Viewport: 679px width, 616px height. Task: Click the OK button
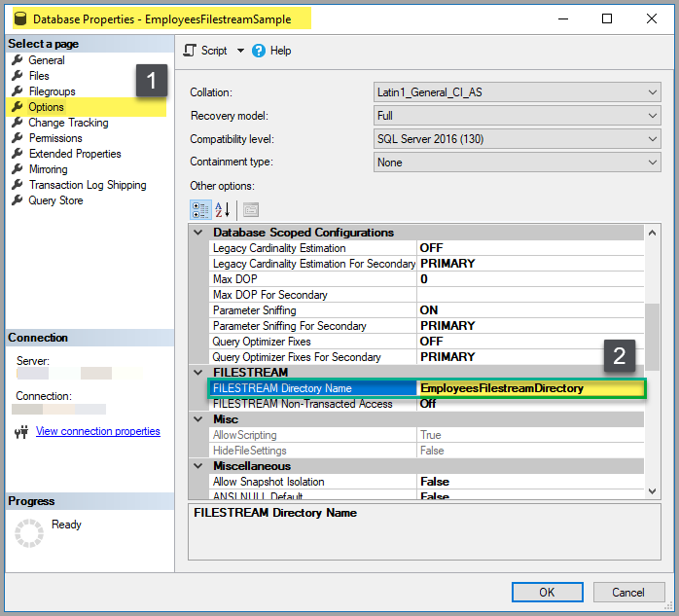point(548,593)
